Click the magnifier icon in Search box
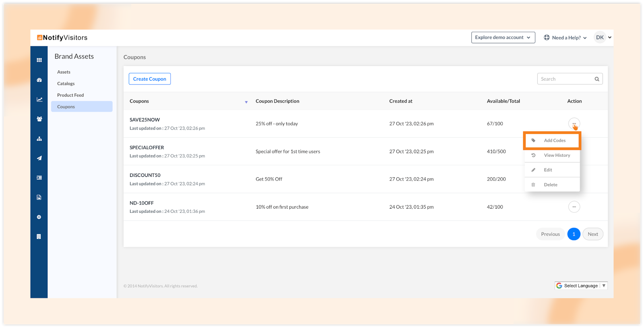 (597, 79)
